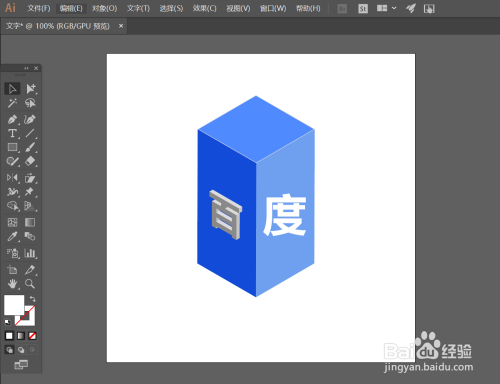Select the grey 3D 百 character

226,214
